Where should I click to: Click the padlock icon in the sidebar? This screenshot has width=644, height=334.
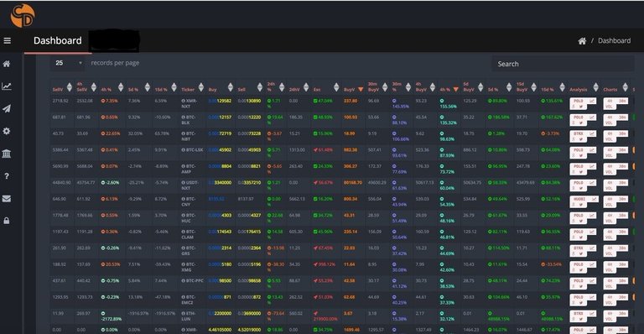[x=7, y=221]
